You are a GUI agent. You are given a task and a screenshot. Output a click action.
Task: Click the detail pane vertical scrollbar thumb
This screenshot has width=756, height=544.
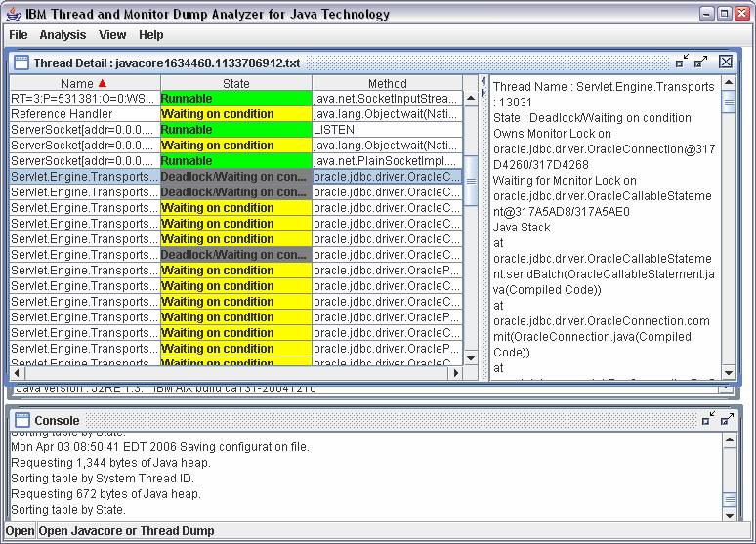pyautogui.click(x=729, y=103)
